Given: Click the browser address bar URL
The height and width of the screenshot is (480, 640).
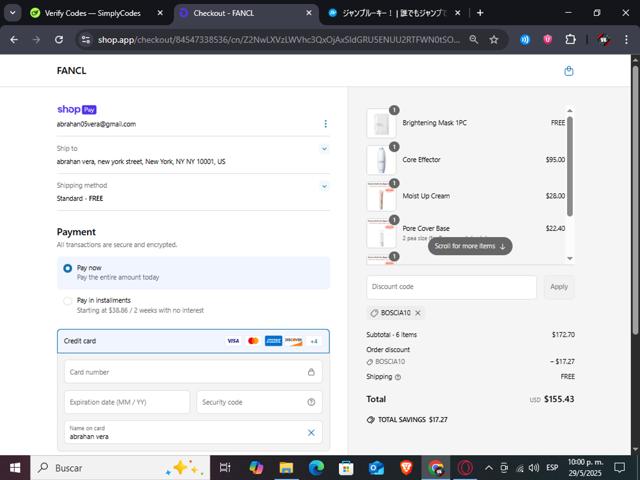Looking at the screenshot, I should [x=279, y=40].
